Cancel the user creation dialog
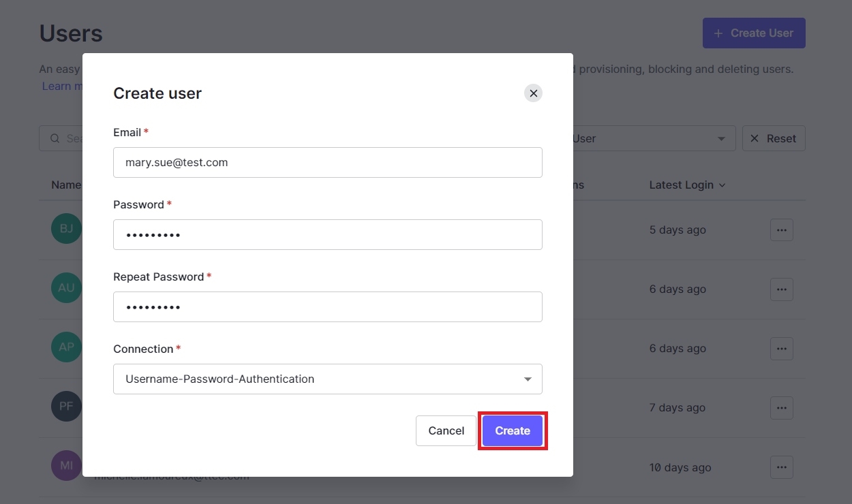Viewport: 852px width, 504px height. [x=446, y=430]
